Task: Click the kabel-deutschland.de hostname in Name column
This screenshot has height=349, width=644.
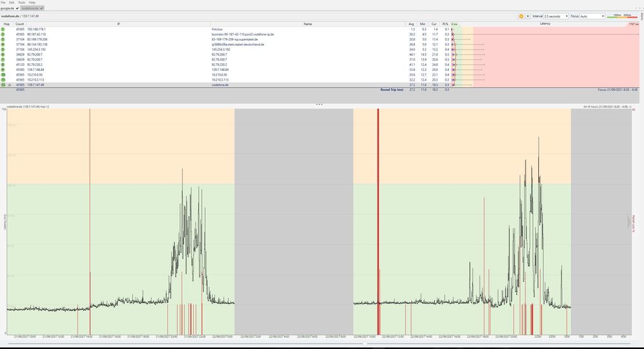Action: pos(238,45)
